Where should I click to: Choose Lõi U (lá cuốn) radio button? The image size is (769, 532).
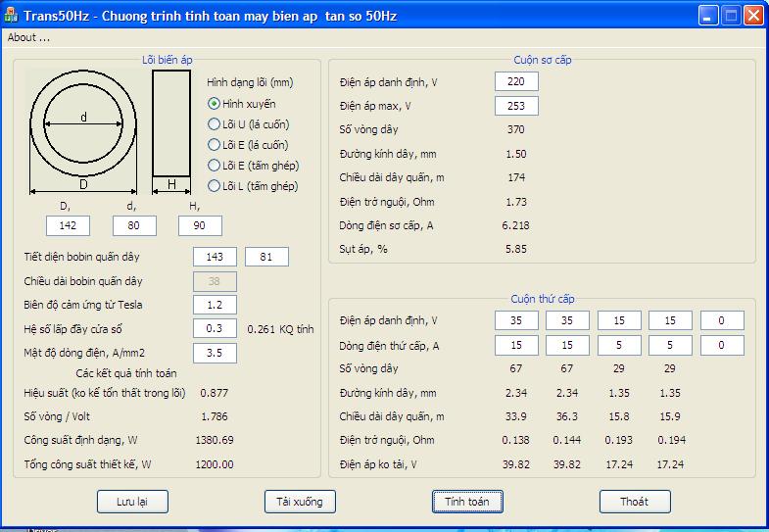click(215, 124)
